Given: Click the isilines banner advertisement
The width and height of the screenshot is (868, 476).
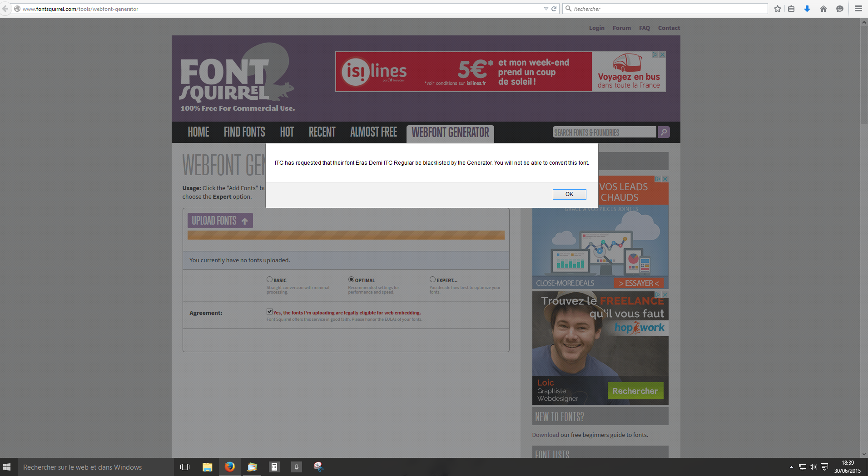Looking at the screenshot, I should pyautogui.click(x=501, y=72).
